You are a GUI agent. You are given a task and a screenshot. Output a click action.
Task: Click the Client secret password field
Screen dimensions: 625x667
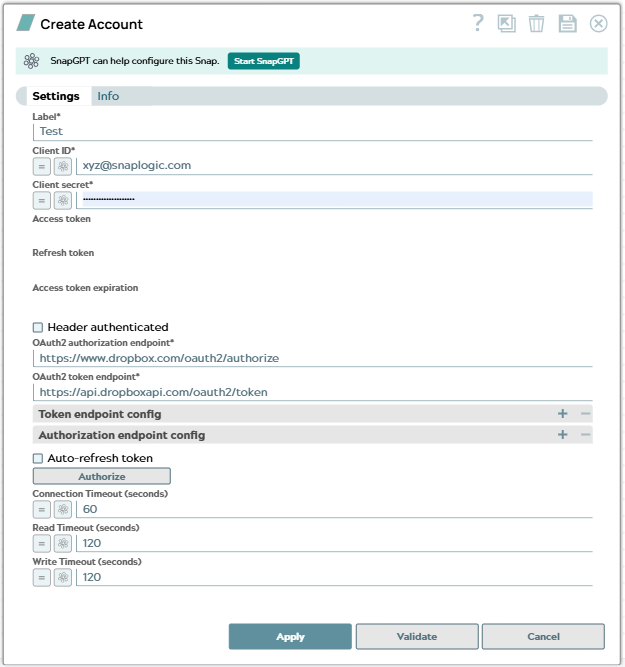pos(334,200)
